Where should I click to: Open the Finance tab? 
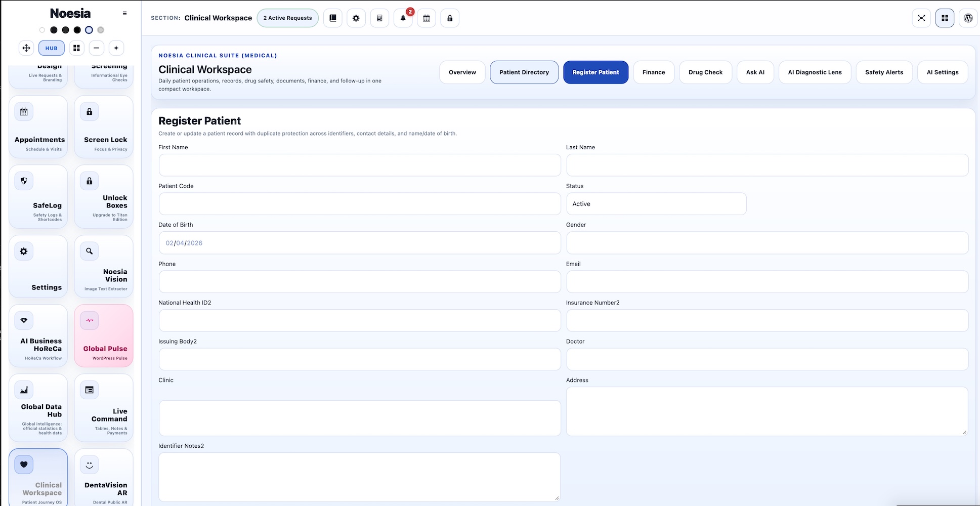[654, 72]
